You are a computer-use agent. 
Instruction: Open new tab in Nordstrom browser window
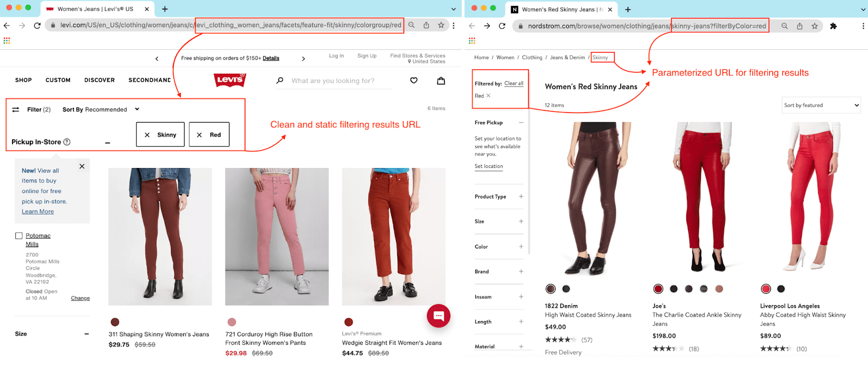tap(628, 9)
